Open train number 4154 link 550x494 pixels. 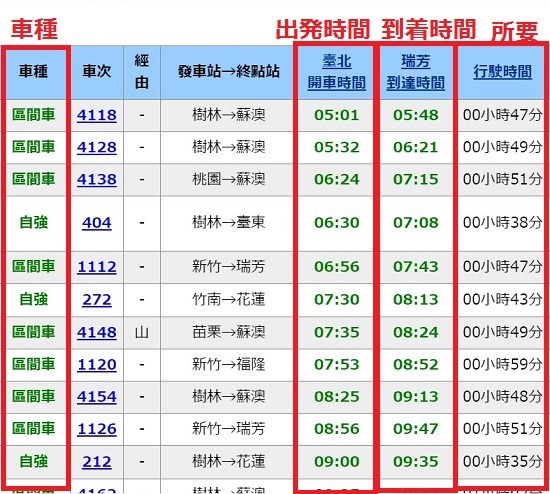click(97, 397)
